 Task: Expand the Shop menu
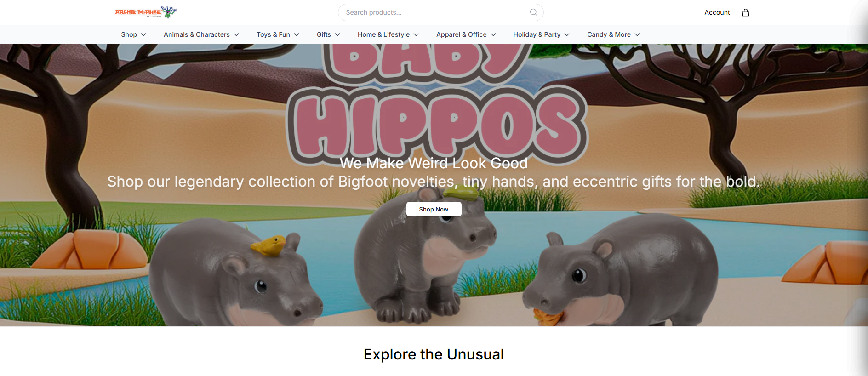133,34
